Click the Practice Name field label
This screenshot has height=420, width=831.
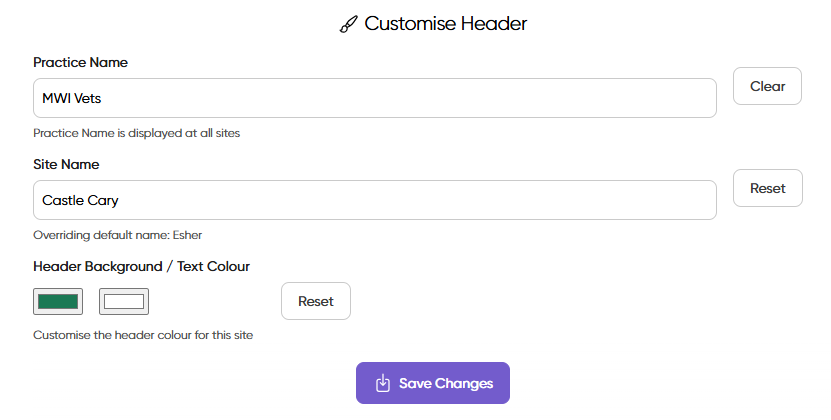(x=80, y=62)
